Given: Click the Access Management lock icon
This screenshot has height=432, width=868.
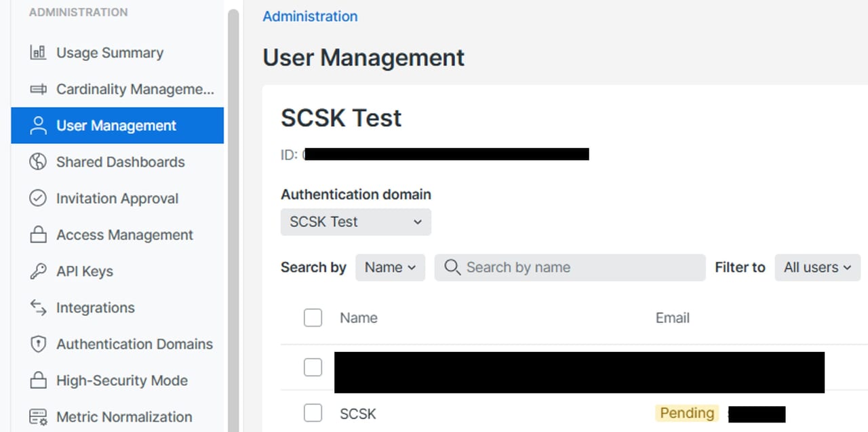Looking at the screenshot, I should (38, 235).
